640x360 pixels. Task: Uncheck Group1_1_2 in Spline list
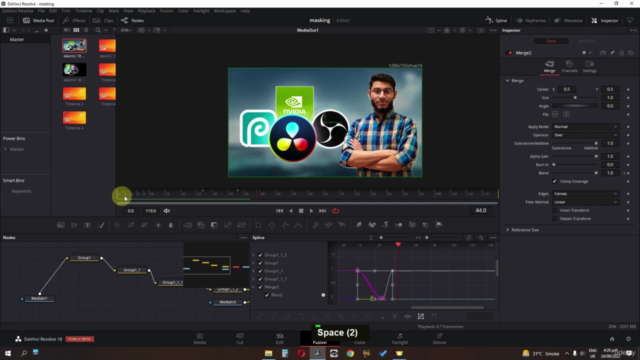(x=260, y=255)
